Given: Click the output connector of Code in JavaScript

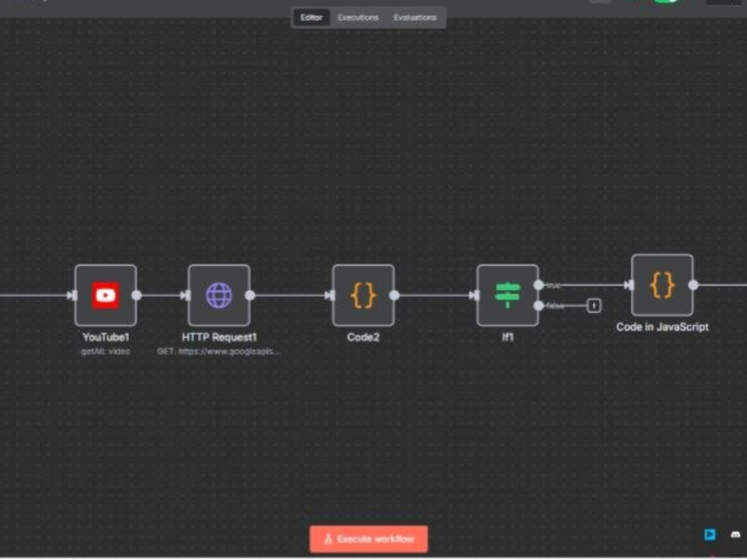Looking at the screenshot, I should (x=694, y=284).
